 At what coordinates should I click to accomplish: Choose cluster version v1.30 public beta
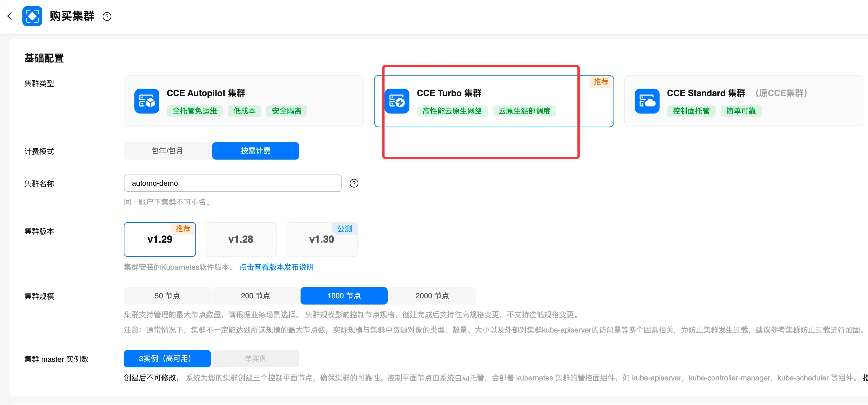(321, 239)
